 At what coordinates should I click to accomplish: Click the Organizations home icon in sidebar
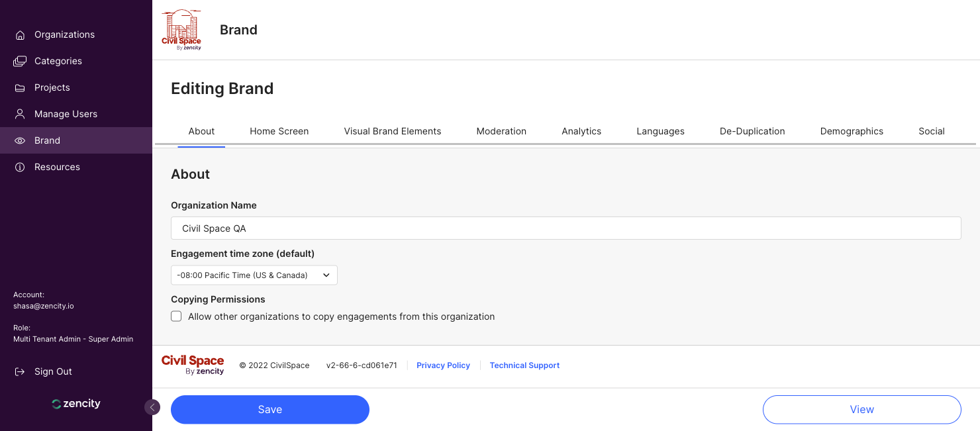click(x=20, y=35)
